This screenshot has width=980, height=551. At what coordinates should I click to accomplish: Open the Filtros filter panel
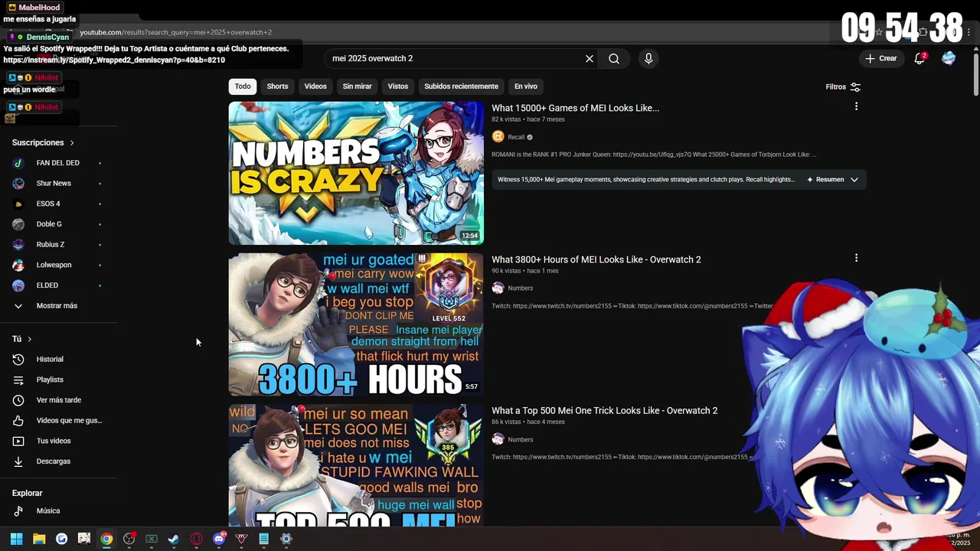[x=843, y=87]
